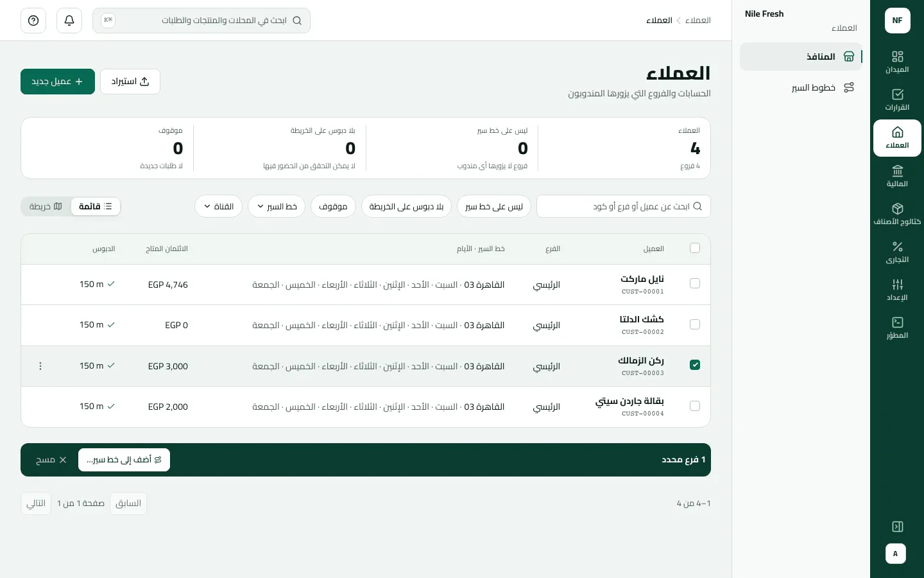Tick the checkbox for نايل ماركت

[x=695, y=283]
